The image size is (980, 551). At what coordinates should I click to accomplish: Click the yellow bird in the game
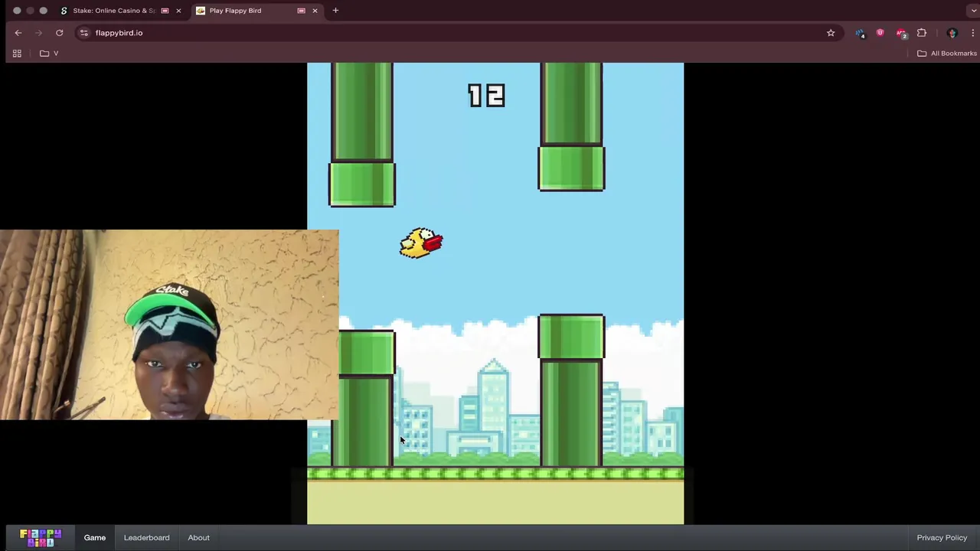point(421,243)
